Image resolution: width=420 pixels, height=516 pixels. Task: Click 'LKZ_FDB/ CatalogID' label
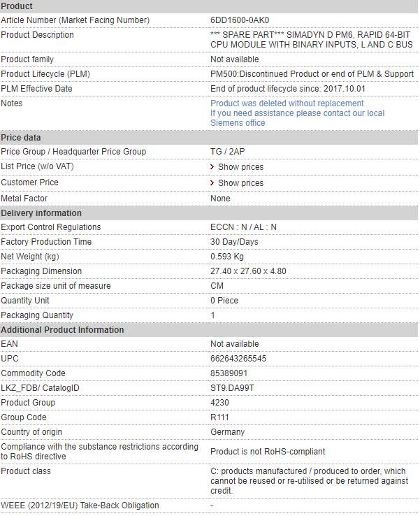40,388
